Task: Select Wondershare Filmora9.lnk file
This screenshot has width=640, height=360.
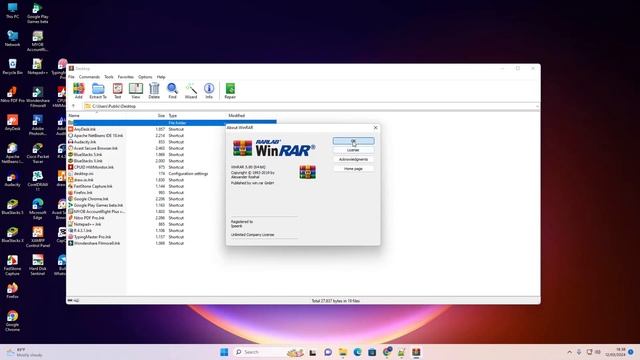Action: (97, 243)
